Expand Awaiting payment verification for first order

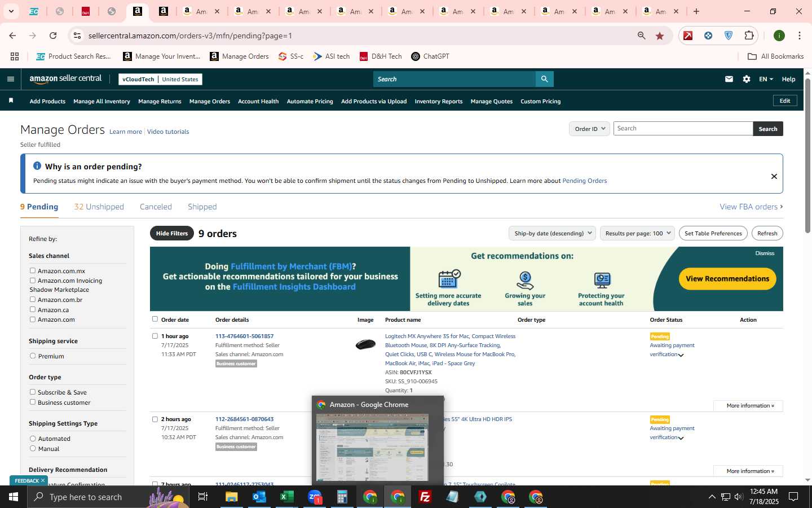click(x=681, y=355)
